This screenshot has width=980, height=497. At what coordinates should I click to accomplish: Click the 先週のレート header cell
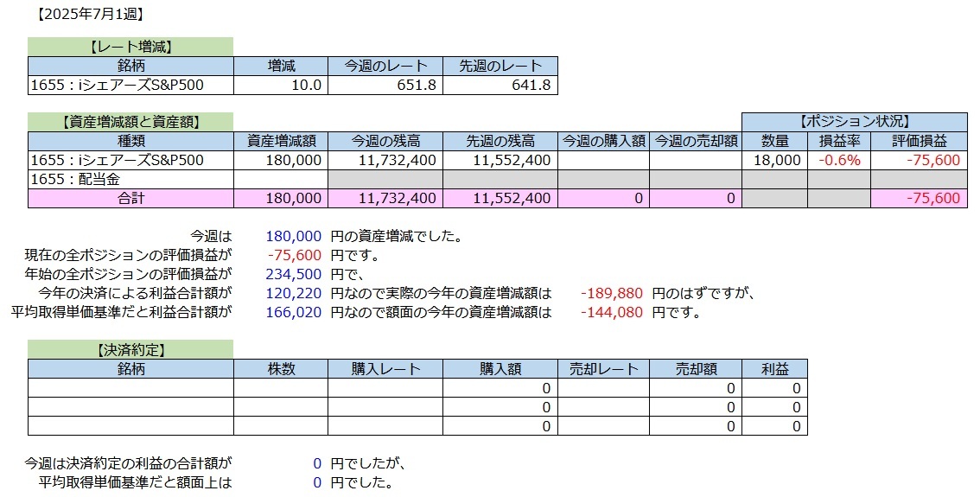click(500, 66)
